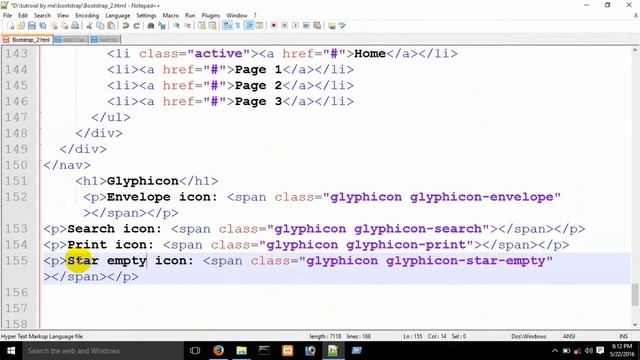Open Find with the binoculars icon
The image size is (640, 360).
click(151, 26)
